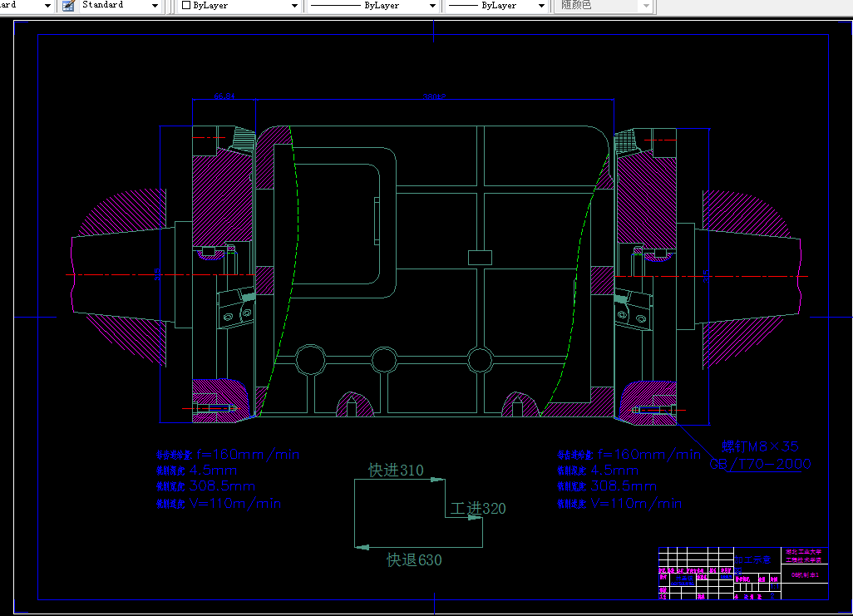Viewport: 853px width, 616px height.
Task: Click the left V=110m/min speed text
Action: (235, 503)
